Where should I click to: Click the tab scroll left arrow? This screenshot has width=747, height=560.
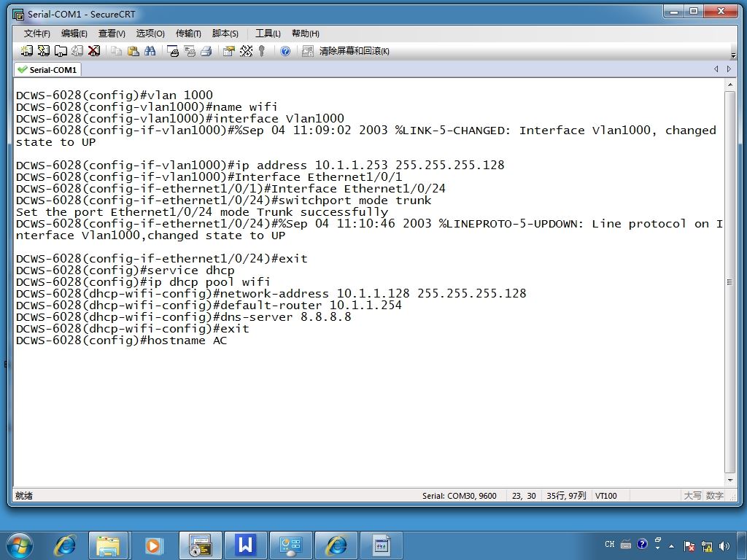716,69
